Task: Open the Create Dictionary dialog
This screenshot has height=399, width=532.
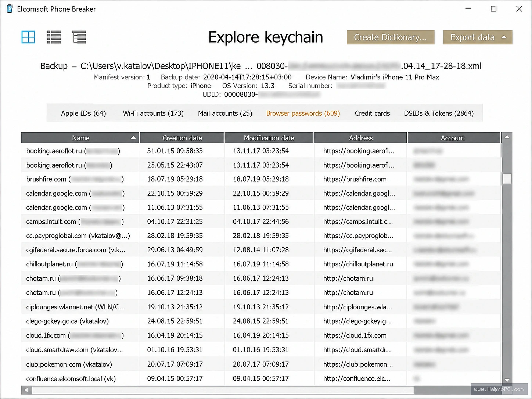Action: (x=391, y=37)
